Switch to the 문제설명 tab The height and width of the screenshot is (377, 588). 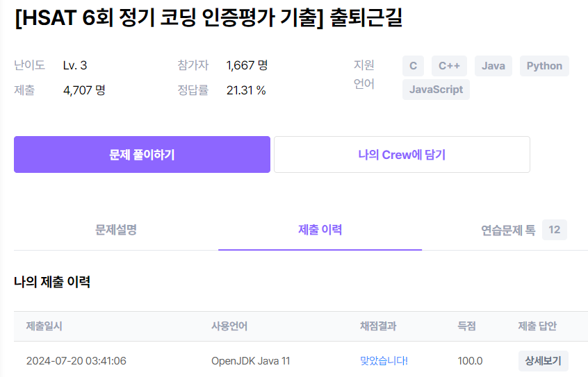click(116, 230)
